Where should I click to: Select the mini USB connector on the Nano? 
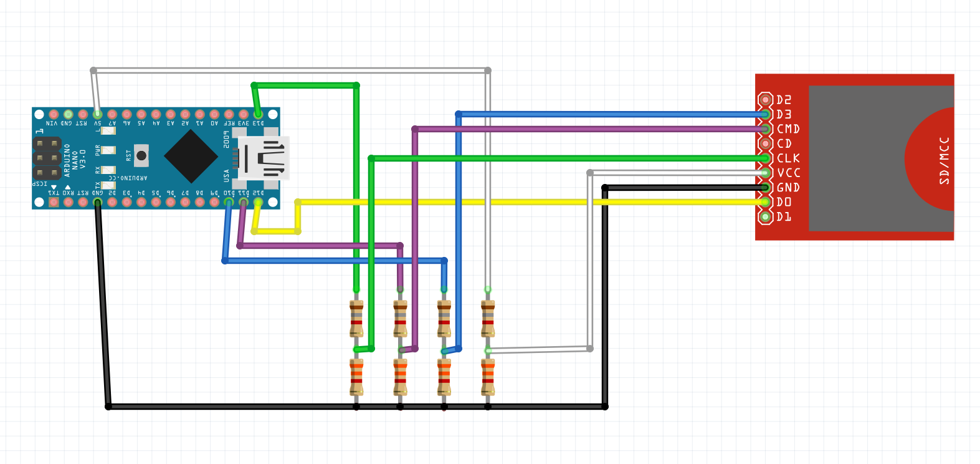264,158
